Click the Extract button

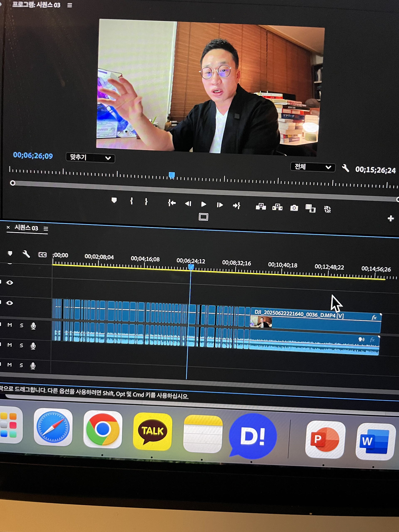click(x=277, y=207)
